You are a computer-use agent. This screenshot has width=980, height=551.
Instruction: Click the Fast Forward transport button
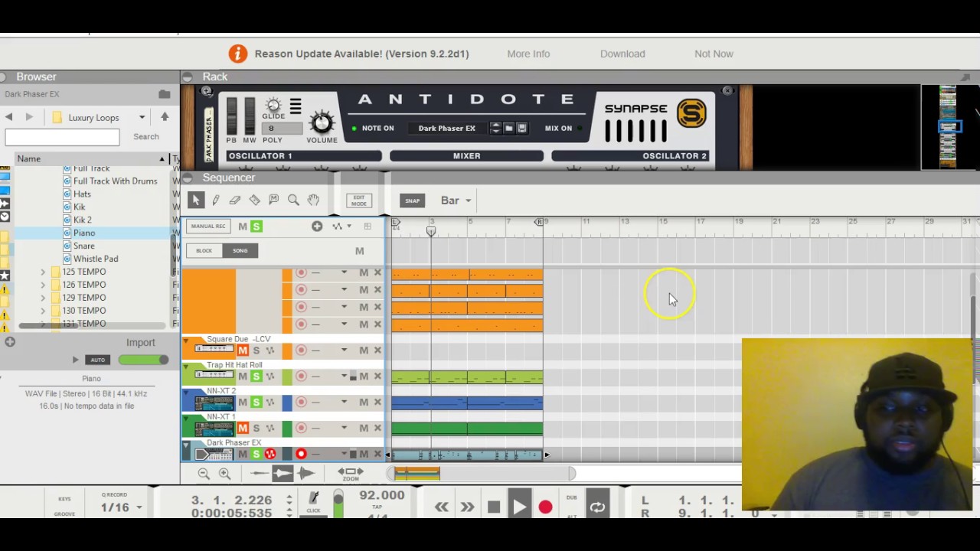[467, 507]
